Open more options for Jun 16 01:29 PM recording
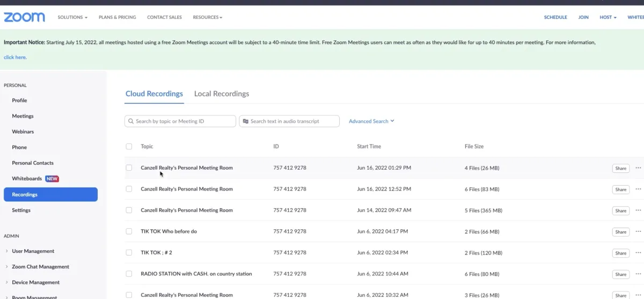The image size is (644, 299). point(638,168)
